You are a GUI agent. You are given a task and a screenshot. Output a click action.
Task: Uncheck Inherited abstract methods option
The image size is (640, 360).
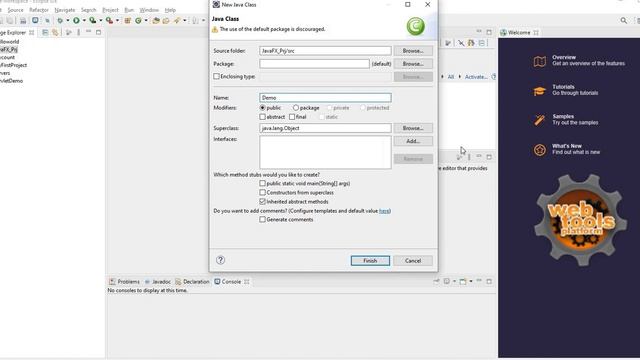[262, 202]
